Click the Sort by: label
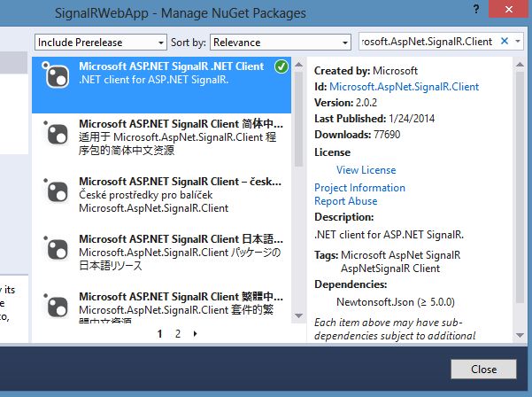532x397 pixels. click(189, 43)
